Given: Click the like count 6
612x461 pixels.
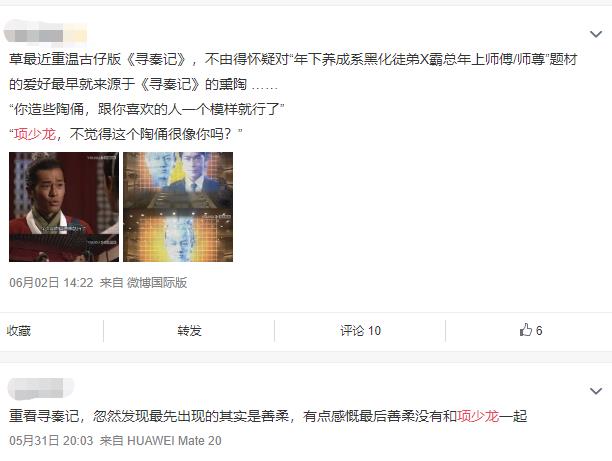Looking at the screenshot, I should pyautogui.click(x=539, y=331).
